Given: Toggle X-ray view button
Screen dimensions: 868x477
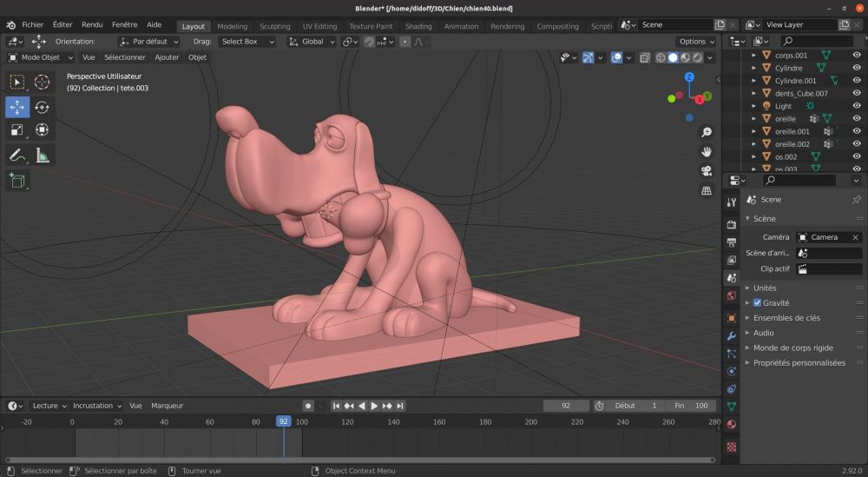Looking at the screenshot, I should tap(645, 57).
